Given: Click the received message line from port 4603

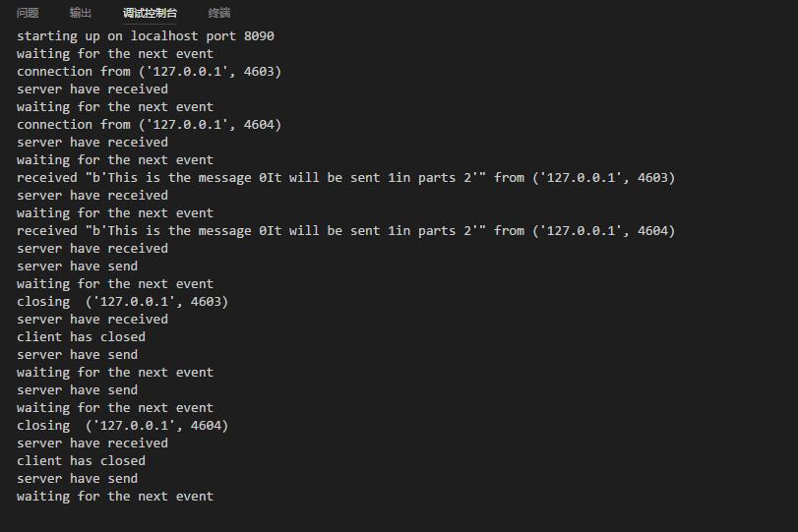Looking at the screenshot, I should tap(346, 178).
